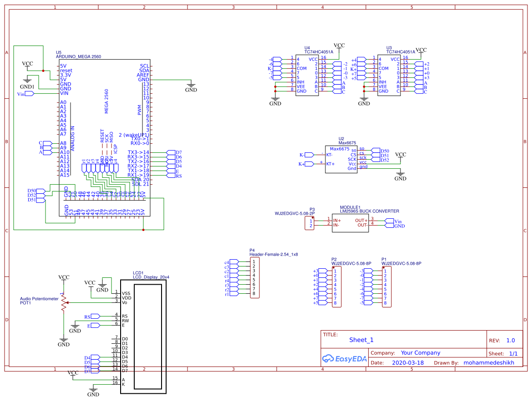Select the Header-Female-2.54_1x8 label
532x402 pixels.
[274, 255]
